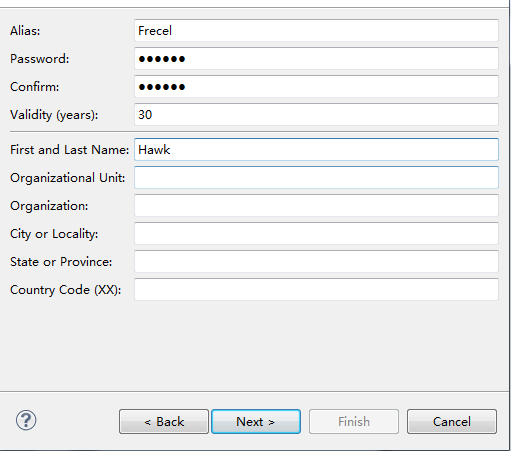The image size is (511, 451).
Task: Focus the Alias field containing Frecel
Action: (x=316, y=31)
